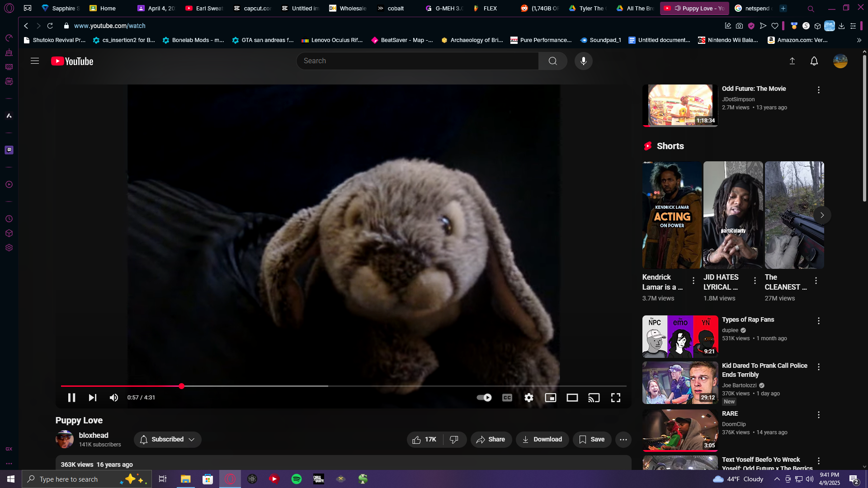Switch to the cobalt browser tab
868x488 pixels.
(392, 8)
